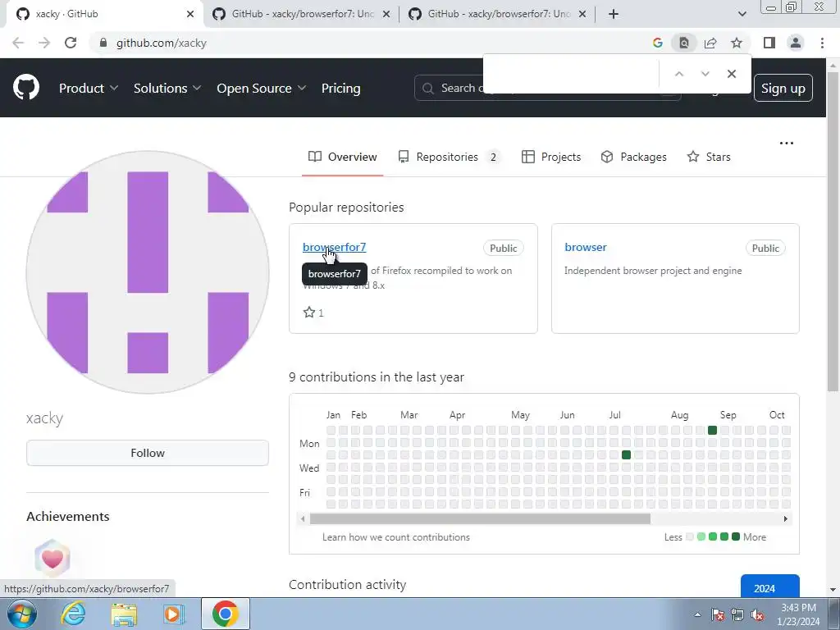Click the xacky profile avatar image
The height and width of the screenshot is (630, 840).
(x=148, y=272)
